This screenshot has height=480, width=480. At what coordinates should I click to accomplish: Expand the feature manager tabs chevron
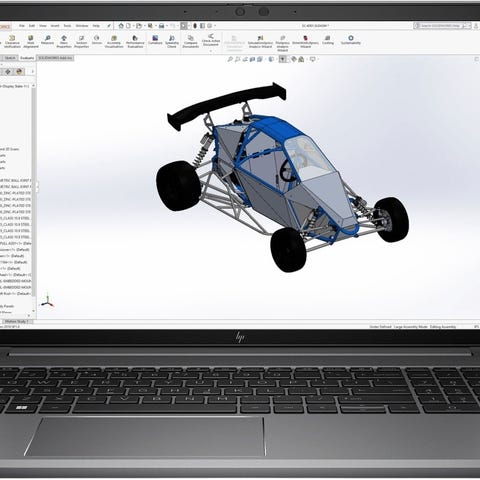[x=32, y=72]
